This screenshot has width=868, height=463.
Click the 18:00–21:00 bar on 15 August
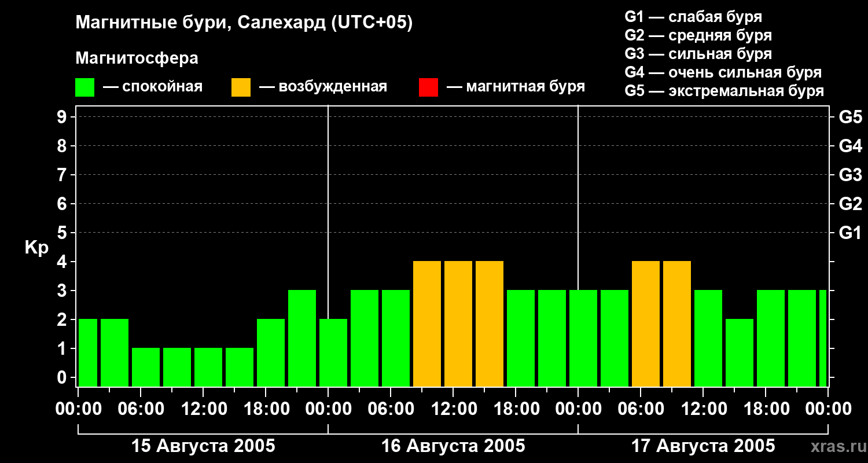click(x=271, y=353)
